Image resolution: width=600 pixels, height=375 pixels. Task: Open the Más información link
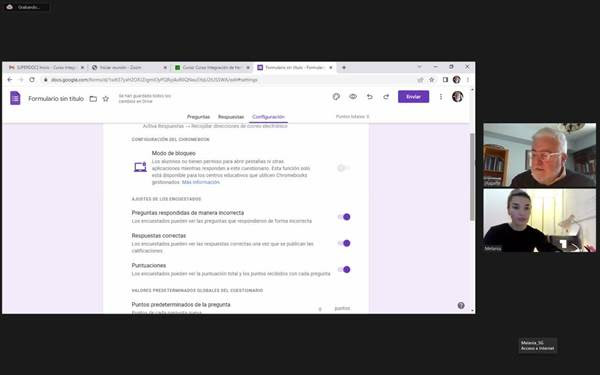tap(201, 182)
